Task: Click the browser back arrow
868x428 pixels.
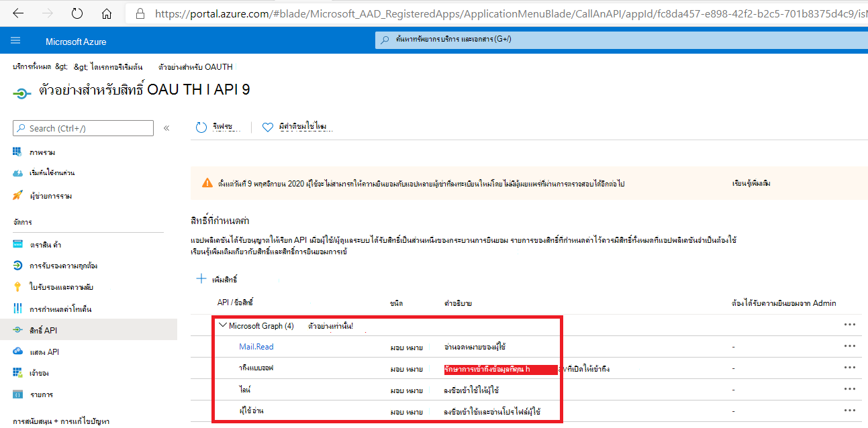Action: [x=18, y=13]
